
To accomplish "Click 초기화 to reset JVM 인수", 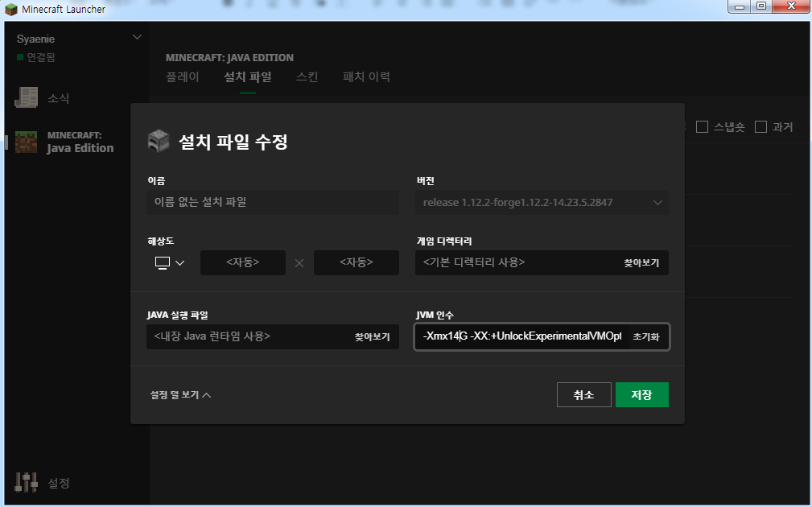I will pos(645,336).
